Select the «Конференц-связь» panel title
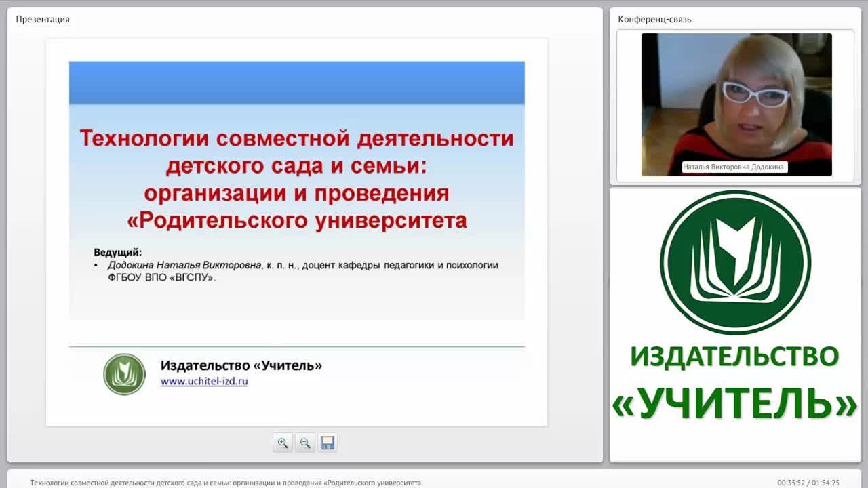This screenshot has width=868, height=488. [x=654, y=19]
